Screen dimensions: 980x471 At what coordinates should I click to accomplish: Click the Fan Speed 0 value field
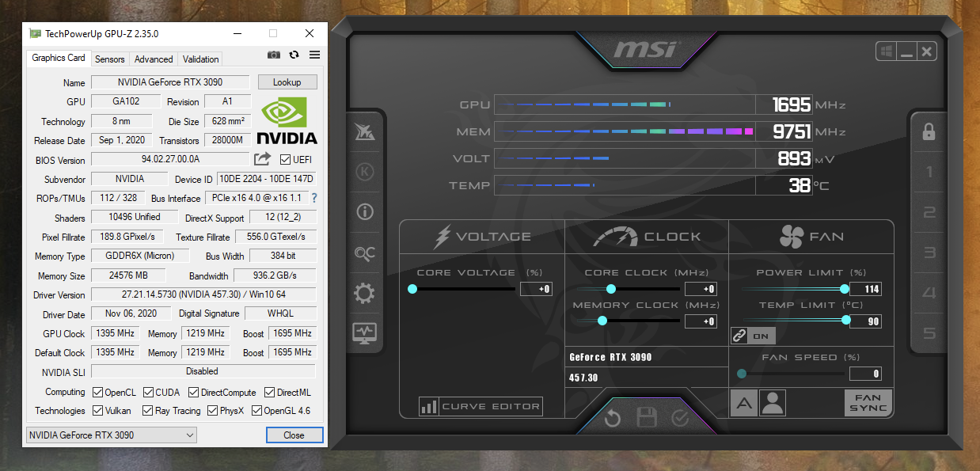point(865,374)
